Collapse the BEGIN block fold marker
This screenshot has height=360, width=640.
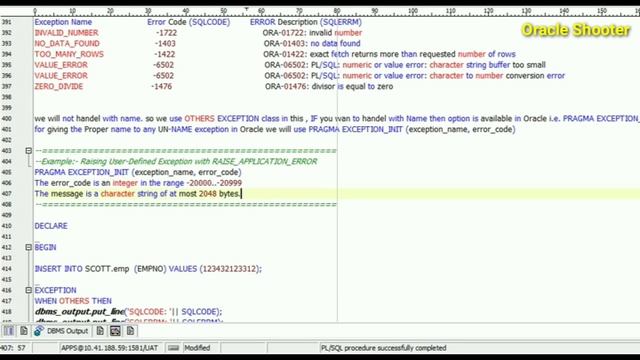[x=29, y=247]
